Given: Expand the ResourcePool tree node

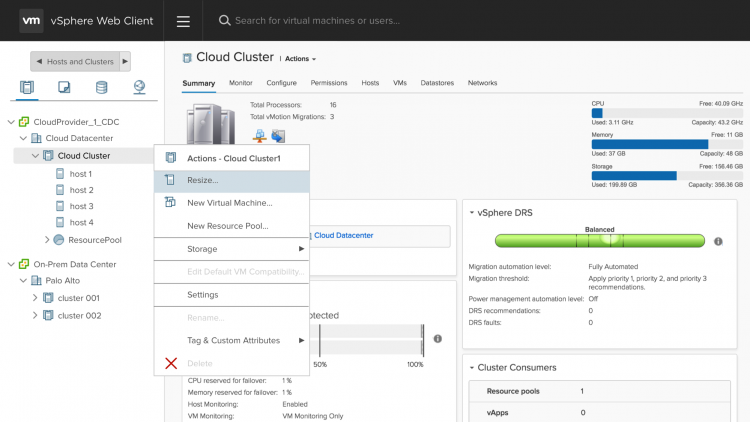Looking at the screenshot, I should [47, 240].
